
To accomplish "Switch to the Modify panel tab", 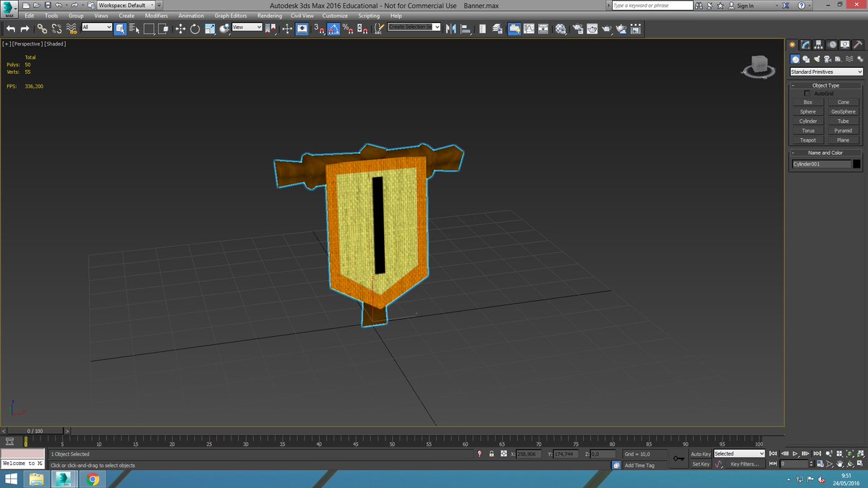I will pyautogui.click(x=804, y=44).
